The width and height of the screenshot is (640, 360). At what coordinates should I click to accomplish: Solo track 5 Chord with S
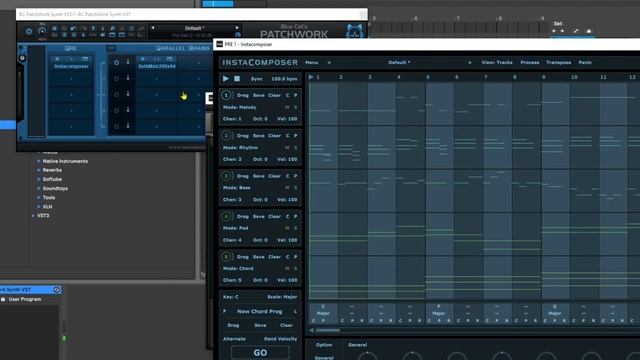[x=296, y=269]
